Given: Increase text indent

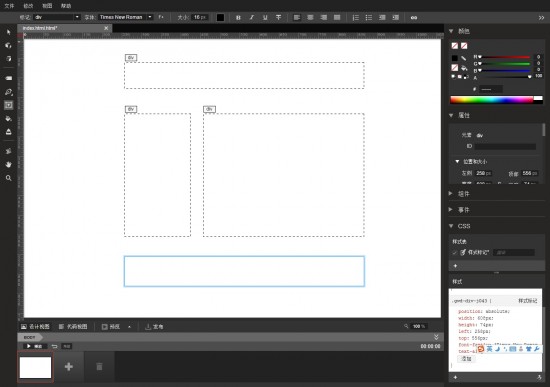Looking at the screenshot, I should point(395,18).
